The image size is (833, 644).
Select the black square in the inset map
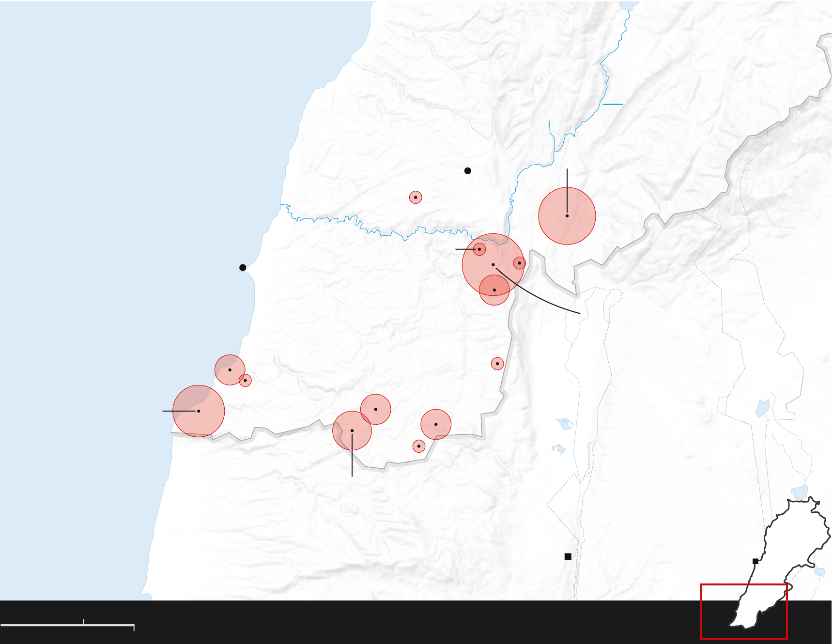point(755,561)
